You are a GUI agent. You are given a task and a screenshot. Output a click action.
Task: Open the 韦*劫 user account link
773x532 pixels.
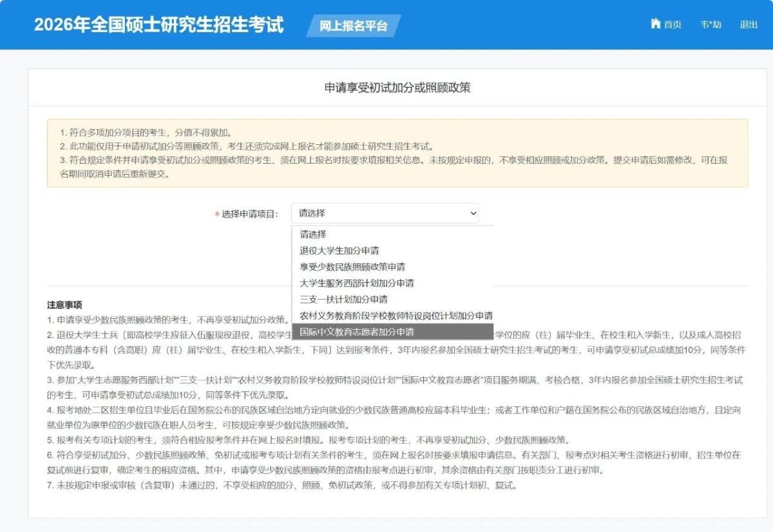point(711,24)
